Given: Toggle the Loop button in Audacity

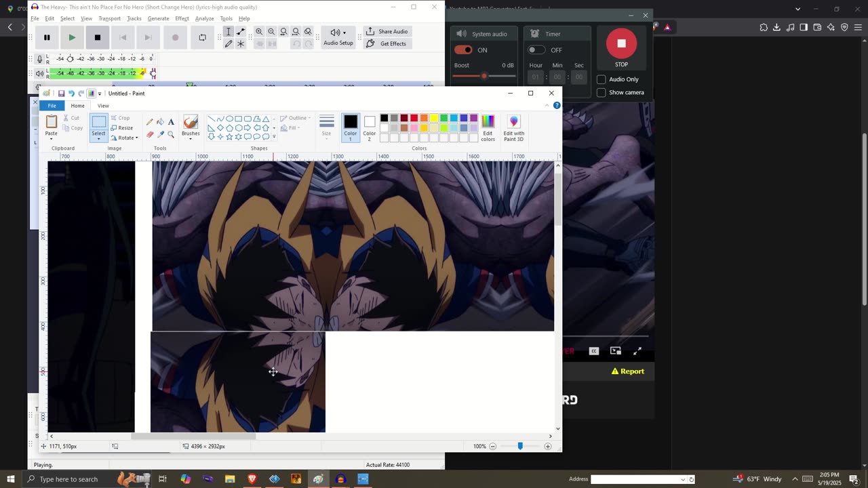Looking at the screenshot, I should (202, 37).
